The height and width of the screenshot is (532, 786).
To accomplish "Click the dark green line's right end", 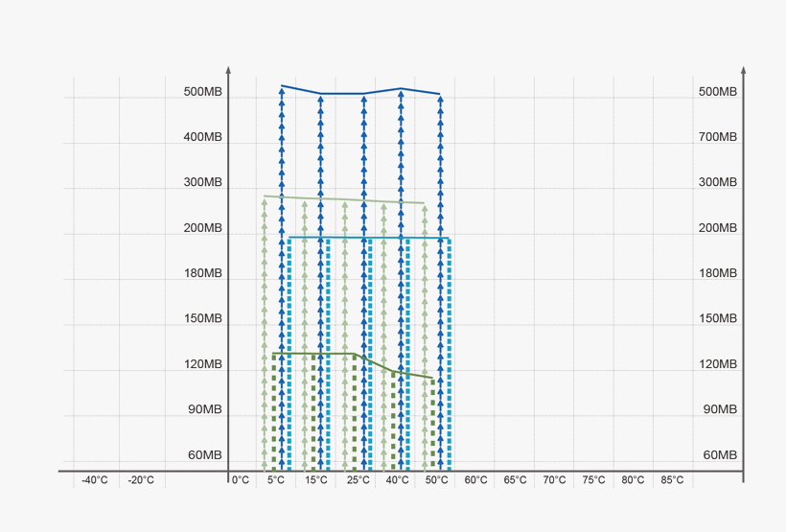I will (432, 379).
